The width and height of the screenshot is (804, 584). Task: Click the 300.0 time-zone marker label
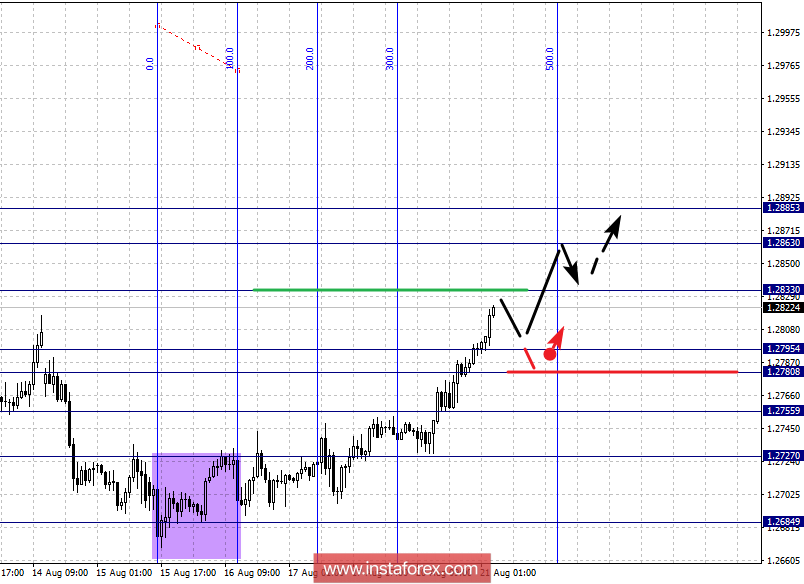coord(390,58)
